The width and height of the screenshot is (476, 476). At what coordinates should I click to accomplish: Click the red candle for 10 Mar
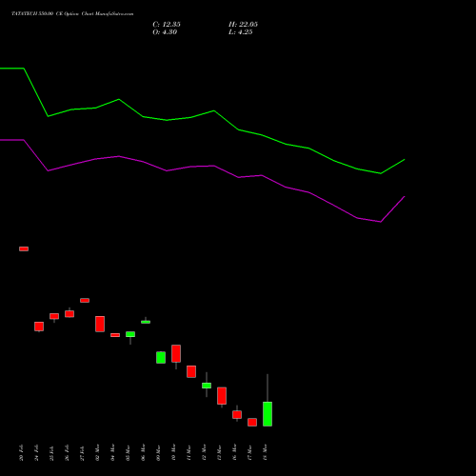176,353
